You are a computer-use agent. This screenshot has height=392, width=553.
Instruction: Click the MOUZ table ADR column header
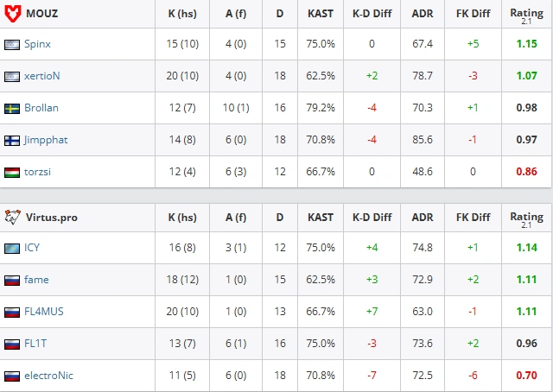(x=423, y=14)
